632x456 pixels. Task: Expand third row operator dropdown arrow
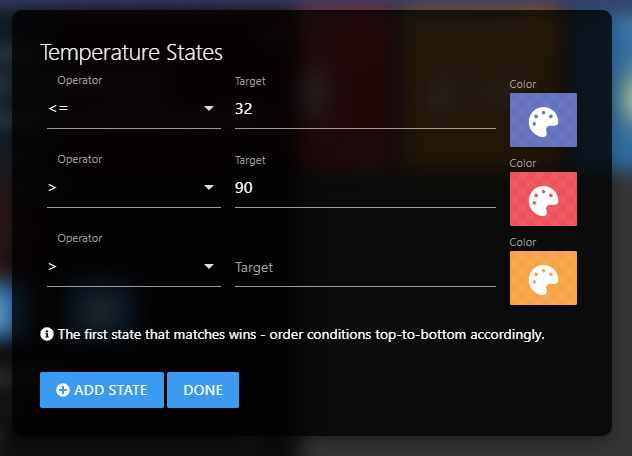coord(209,266)
